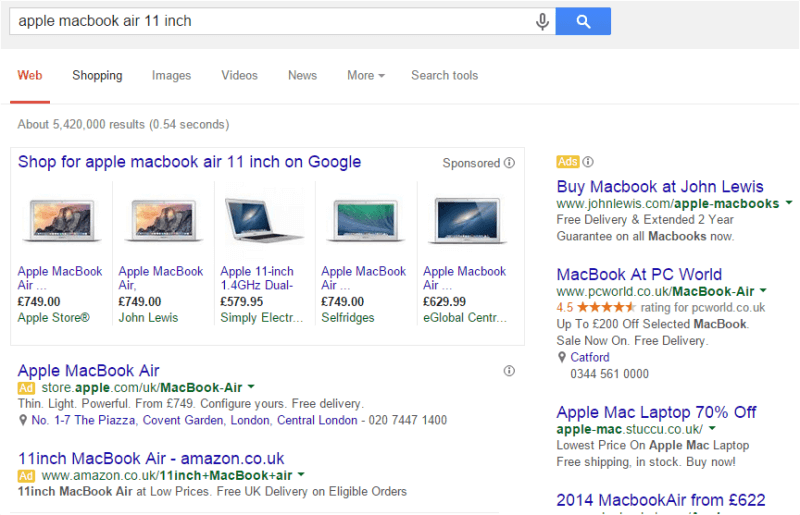The image size is (800, 515).
Task: Open 'Shop for apple macbook air 11 inch on Google'
Action: pyautogui.click(x=189, y=162)
